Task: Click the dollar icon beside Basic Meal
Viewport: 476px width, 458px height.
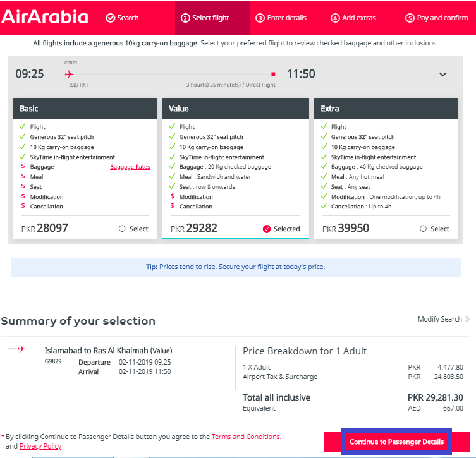Action: (23, 176)
